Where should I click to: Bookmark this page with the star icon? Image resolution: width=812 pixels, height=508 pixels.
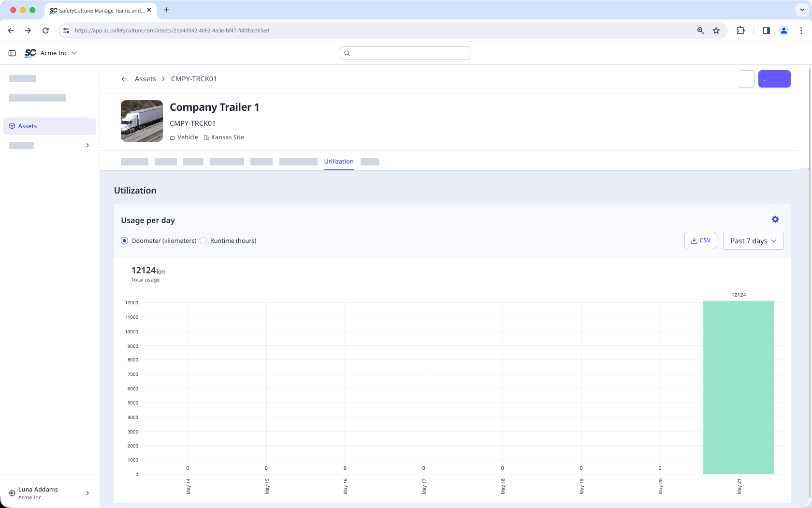click(x=716, y=30)
